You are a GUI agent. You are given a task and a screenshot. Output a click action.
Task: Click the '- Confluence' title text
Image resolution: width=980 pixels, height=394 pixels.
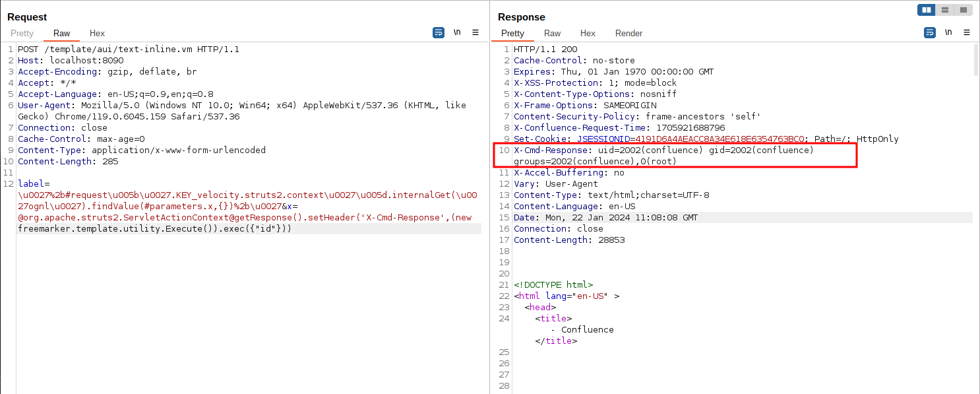582,330
